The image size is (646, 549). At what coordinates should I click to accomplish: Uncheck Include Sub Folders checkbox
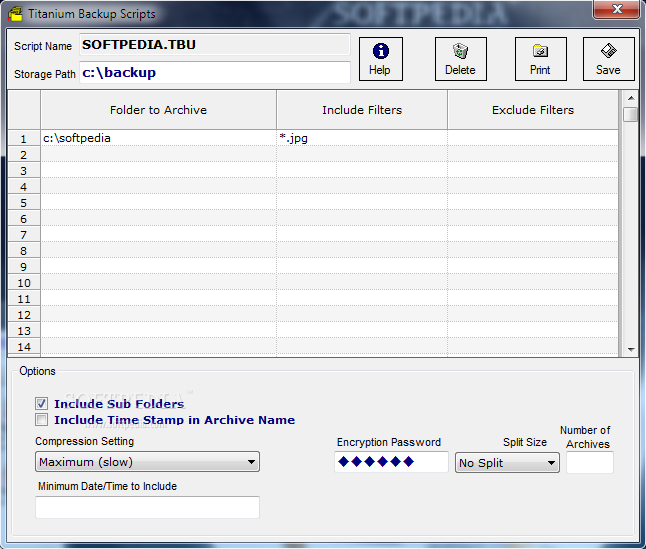pos(41,403)
